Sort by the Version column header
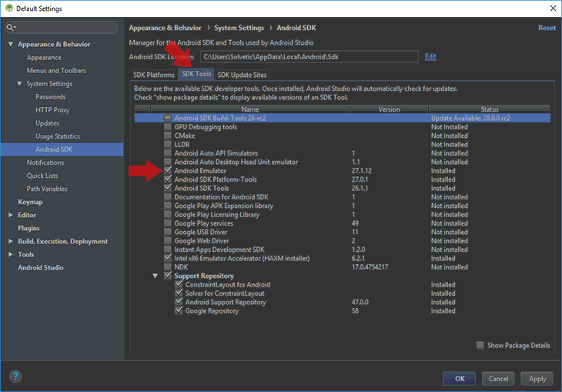This screenshot has width=562, height=392. point(389,109)
